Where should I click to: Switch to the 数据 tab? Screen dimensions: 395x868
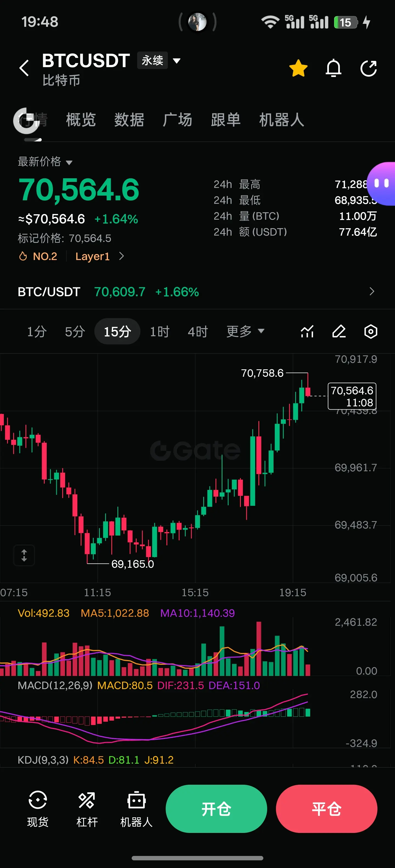(129, 120)
